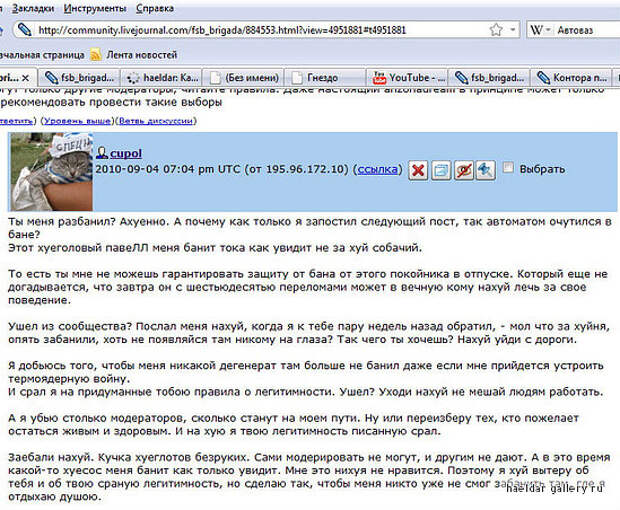The width and height of the screenshot is (620, 510).
Task: Click the user profile icon beside cupol
Action: (x=102, y=153)
